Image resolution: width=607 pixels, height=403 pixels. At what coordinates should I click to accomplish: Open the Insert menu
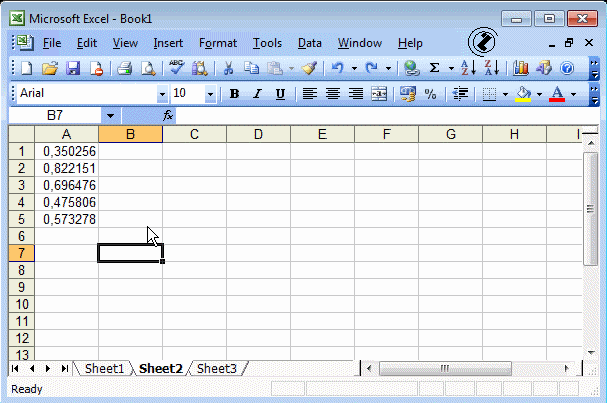click(x=168, y=43)
